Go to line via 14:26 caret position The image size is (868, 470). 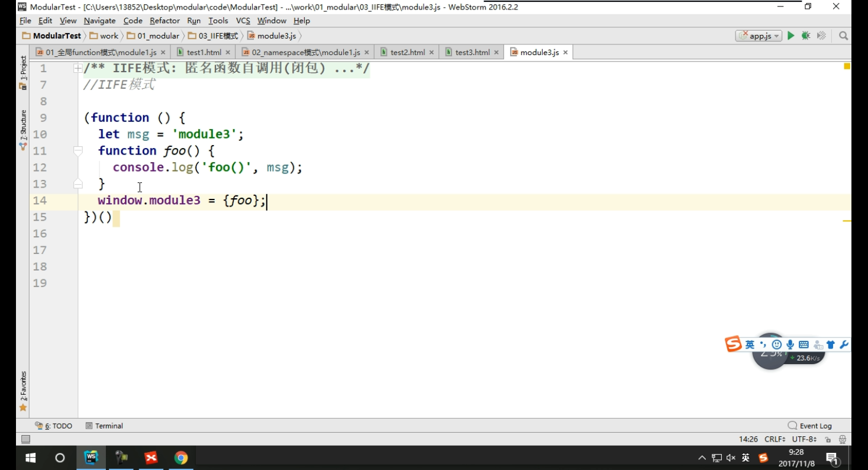(748, 439)
